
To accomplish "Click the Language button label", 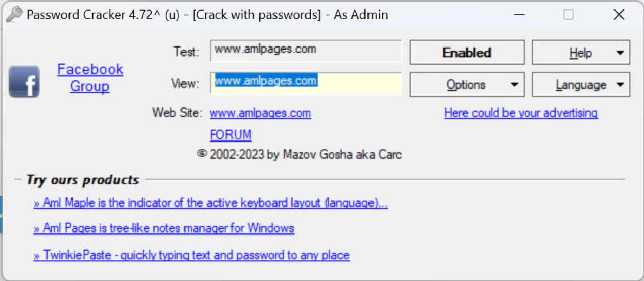I will 581,85.
